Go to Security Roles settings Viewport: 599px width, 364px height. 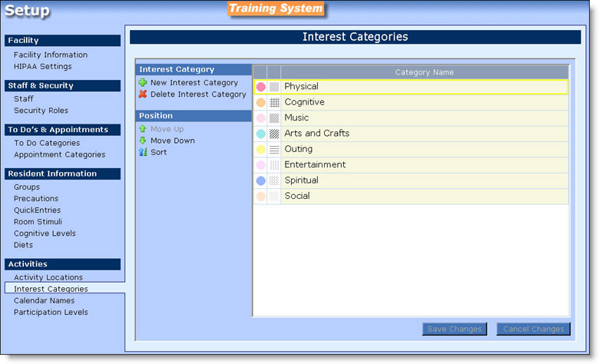tap(41, 111)
